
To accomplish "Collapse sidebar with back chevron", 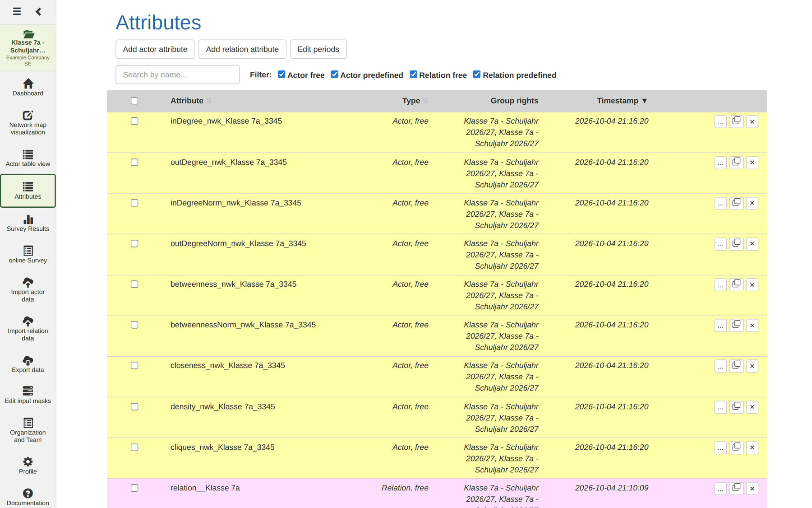I will coord(38,11).
